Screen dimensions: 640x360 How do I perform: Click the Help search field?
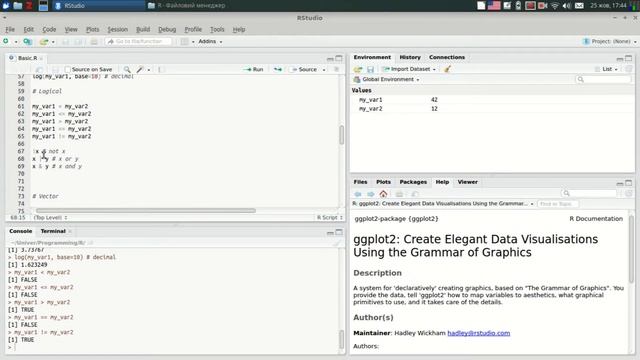coord(589,193)
